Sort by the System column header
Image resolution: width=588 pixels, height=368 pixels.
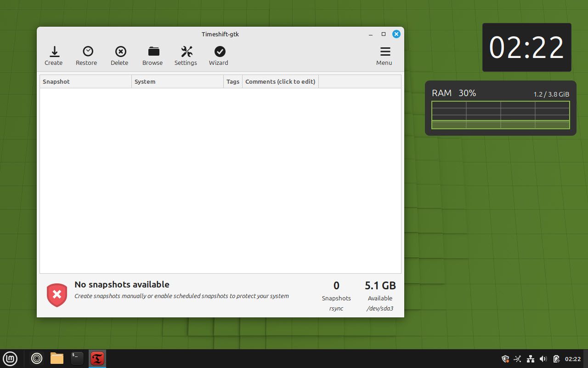click(x=177, y=81)
